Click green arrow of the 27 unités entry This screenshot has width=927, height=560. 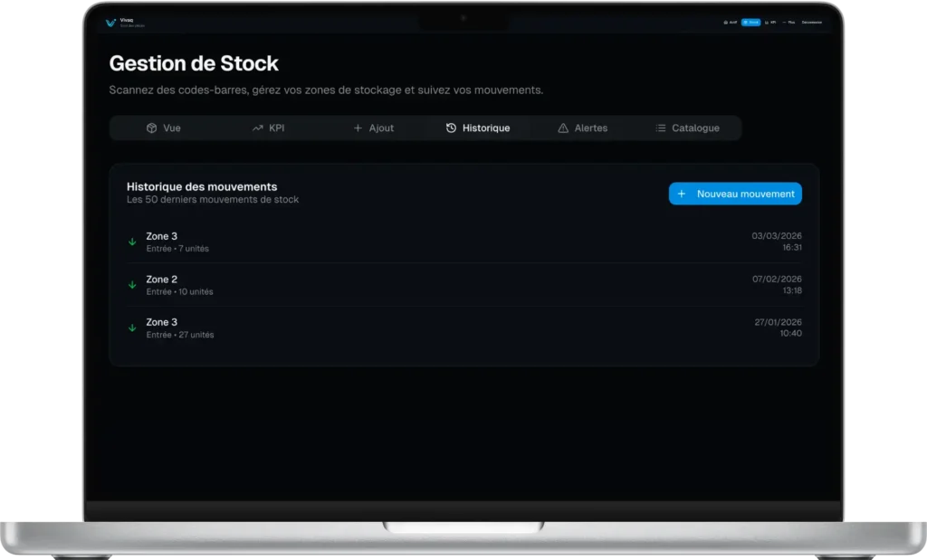click(132, 327)
